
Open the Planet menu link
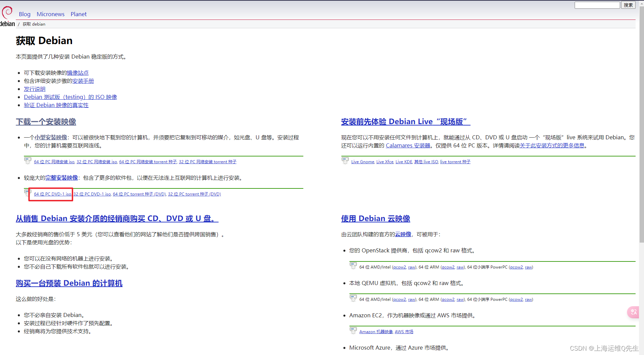pos(78,14)
